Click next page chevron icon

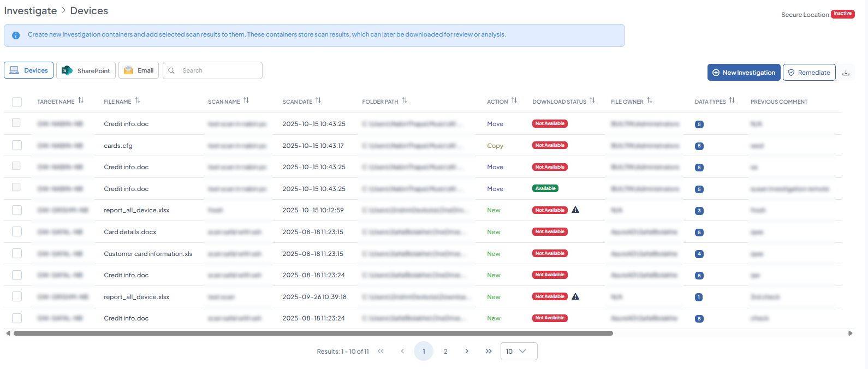click(x=467, y=352)
